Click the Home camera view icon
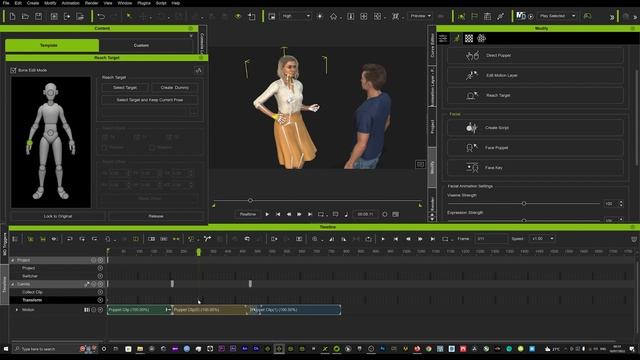640x360 pixels. [333, 16]
